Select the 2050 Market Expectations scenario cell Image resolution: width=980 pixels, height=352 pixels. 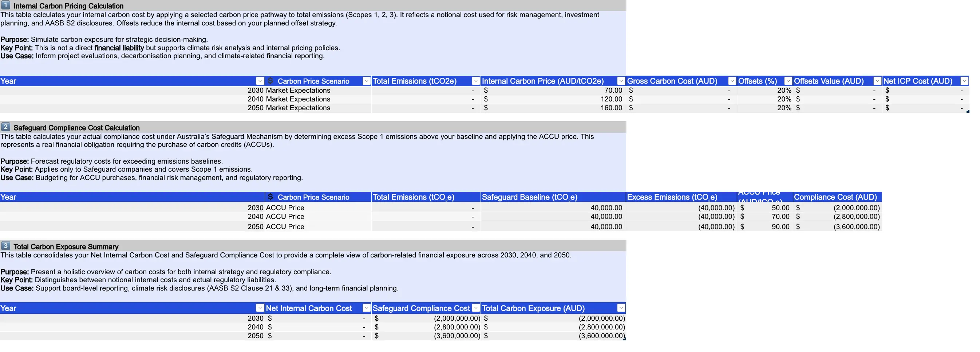pos(318,108)
